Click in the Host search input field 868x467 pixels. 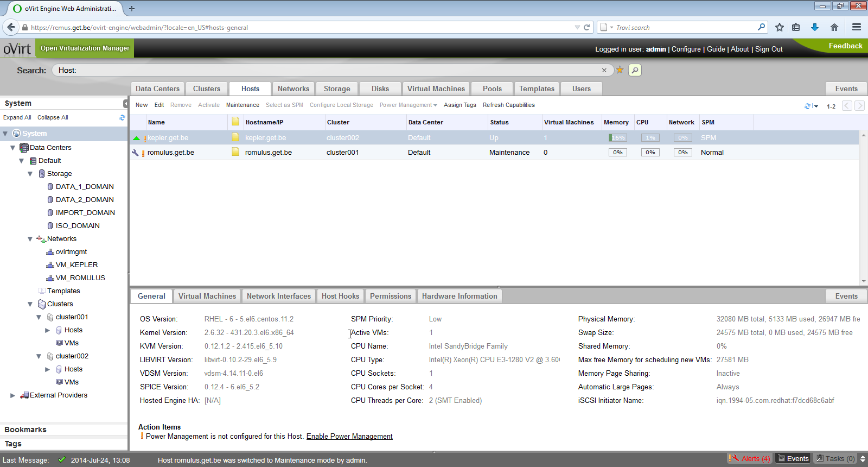click(325, 70)
